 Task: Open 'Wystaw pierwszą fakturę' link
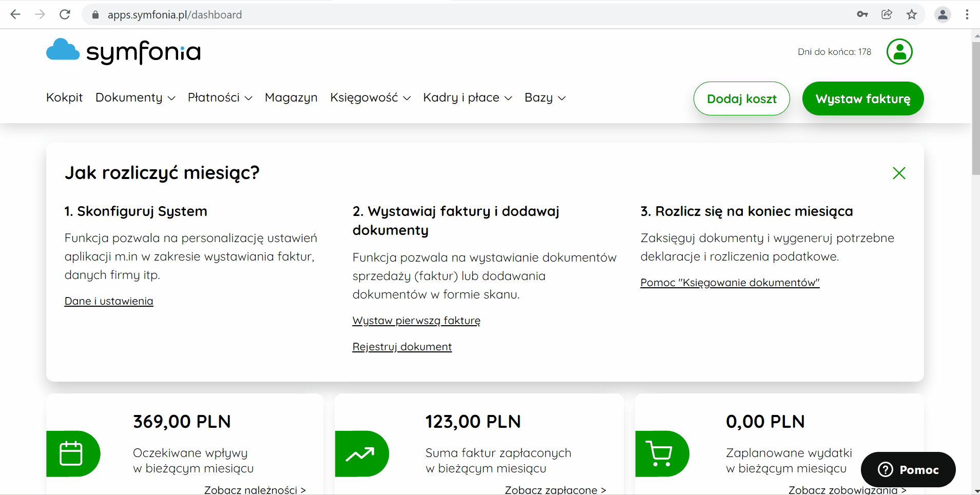[x=416, y=321]
